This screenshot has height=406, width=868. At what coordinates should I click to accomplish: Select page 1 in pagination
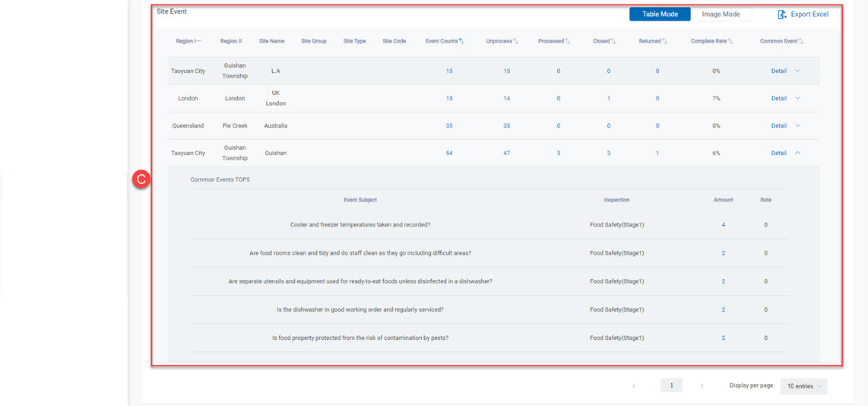[671, 386]
